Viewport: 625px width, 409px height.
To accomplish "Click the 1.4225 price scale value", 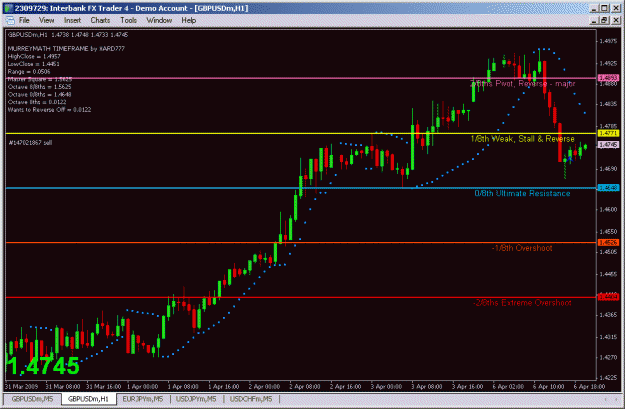I will click(607, 377).
